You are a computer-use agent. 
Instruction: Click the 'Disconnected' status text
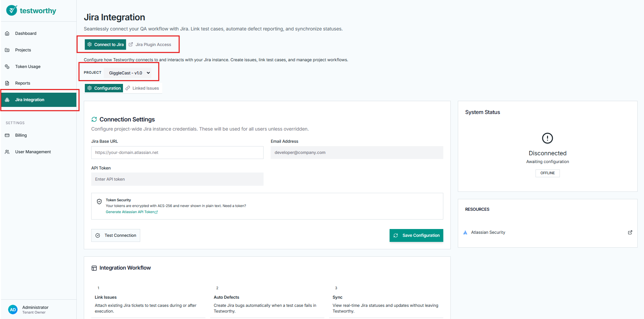coord(547,153)
